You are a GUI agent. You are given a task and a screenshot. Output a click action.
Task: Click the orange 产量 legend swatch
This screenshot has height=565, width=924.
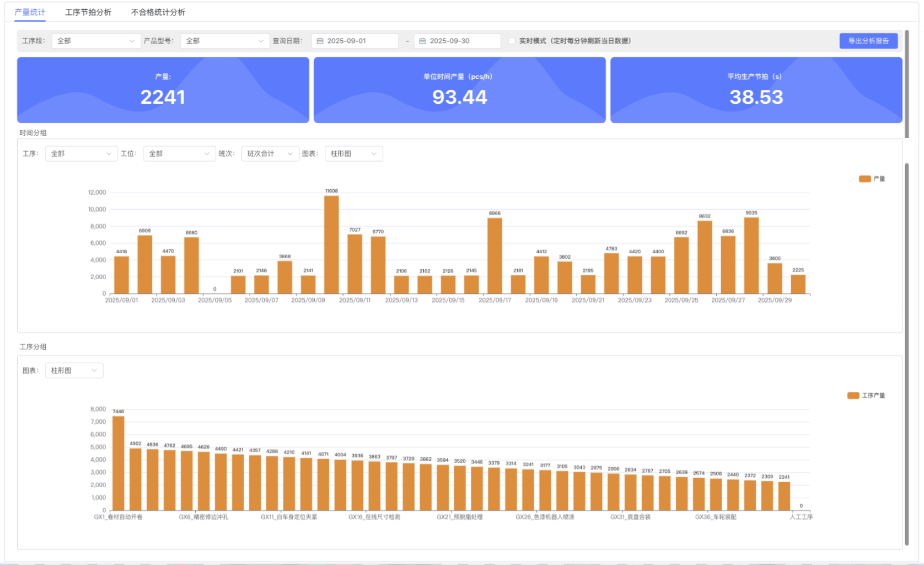(864, 179)
